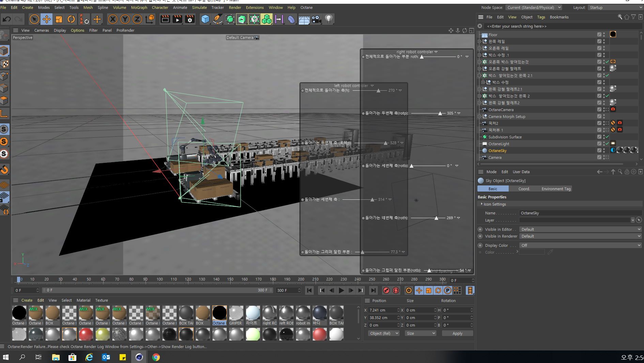Open Chrome from the taskbar
The image size is (644, 363).
click(x=156, y=357)
